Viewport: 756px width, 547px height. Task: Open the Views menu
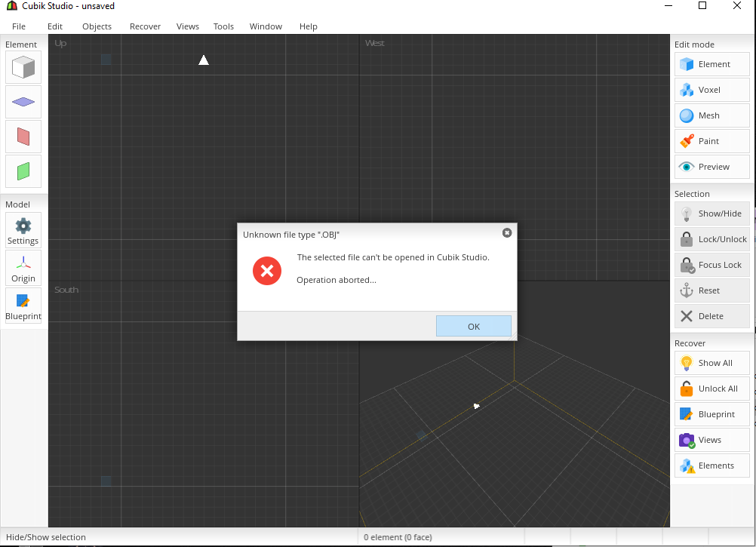(x=188, y=26)
